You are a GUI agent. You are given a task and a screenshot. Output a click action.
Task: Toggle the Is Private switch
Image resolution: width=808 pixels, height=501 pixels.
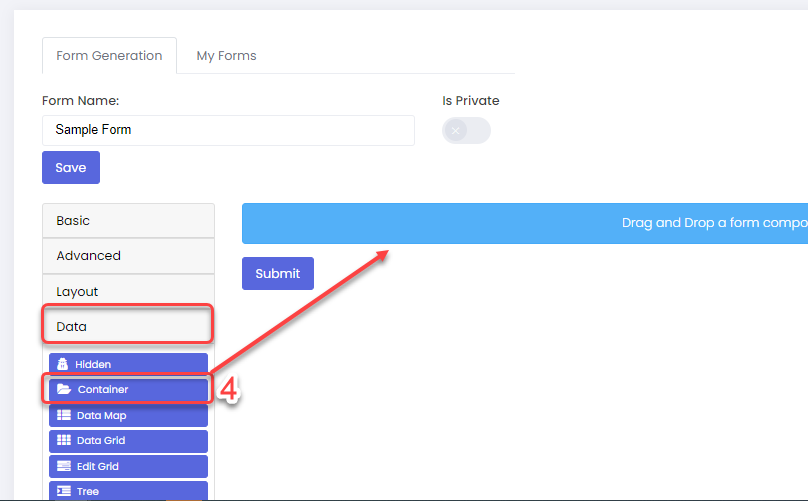[x=466, y=130]
